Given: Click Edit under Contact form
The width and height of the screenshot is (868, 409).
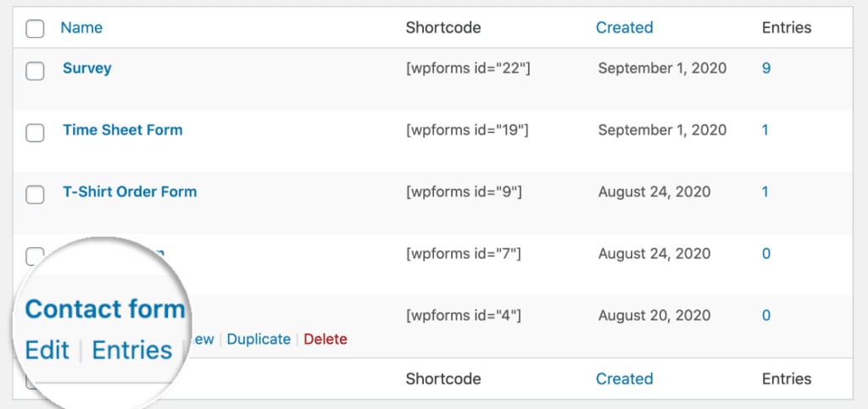Looking at the screenshot, I should point(47,351).
